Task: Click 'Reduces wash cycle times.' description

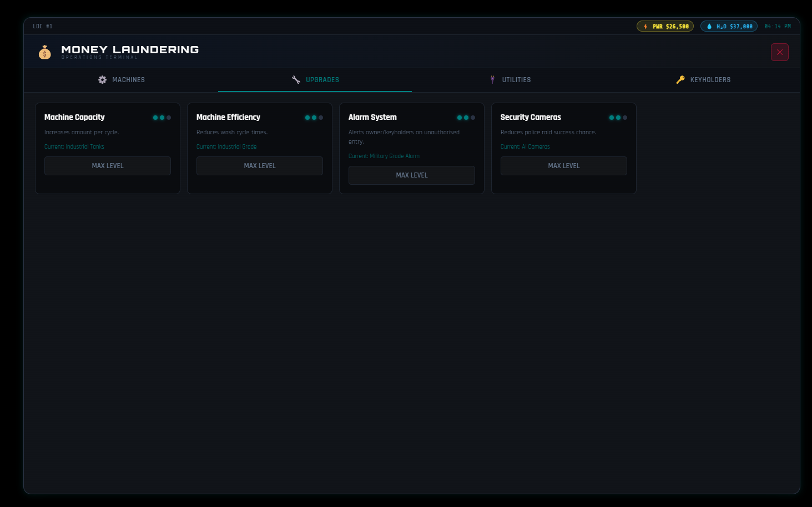Action: (232, 133)
